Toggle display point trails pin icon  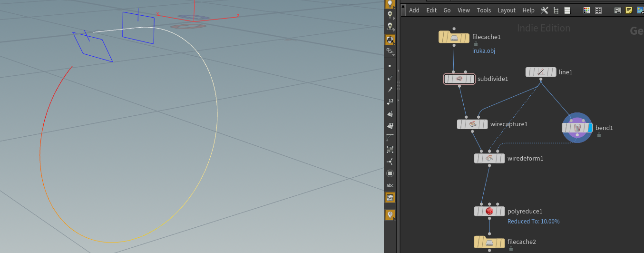tap(390, 90)
